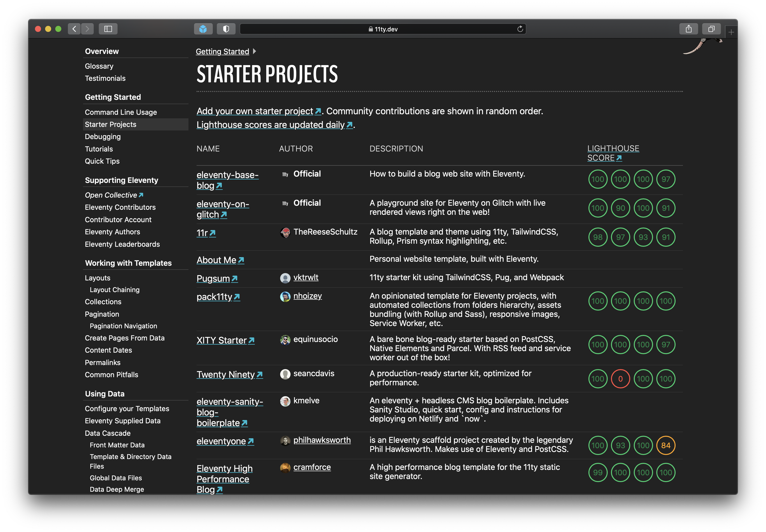This screenshot has height=532, width=766.
Task: Click the privacy shield icon
Action: point(226,29)
